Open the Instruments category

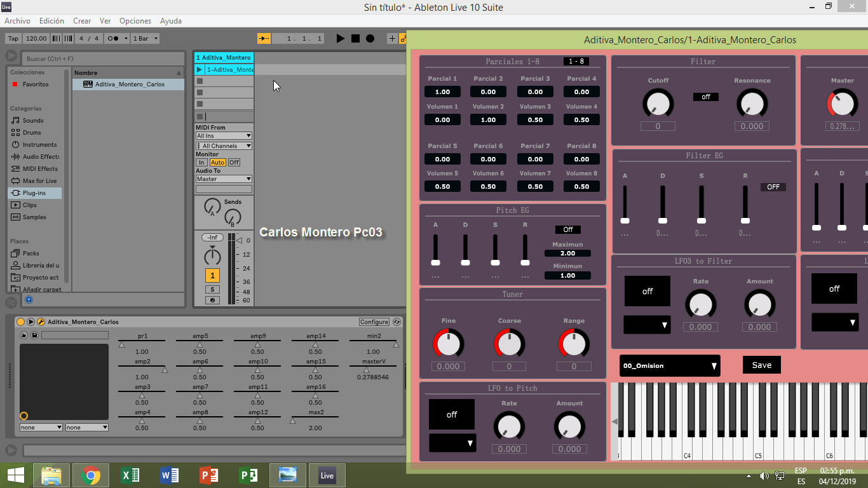coord(39,144)
